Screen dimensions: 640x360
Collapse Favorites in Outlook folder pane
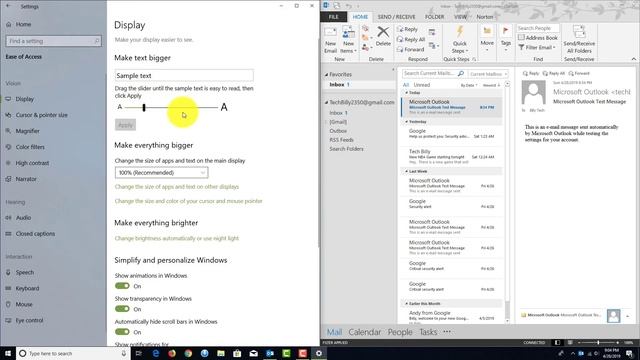(x=326, y=75)
